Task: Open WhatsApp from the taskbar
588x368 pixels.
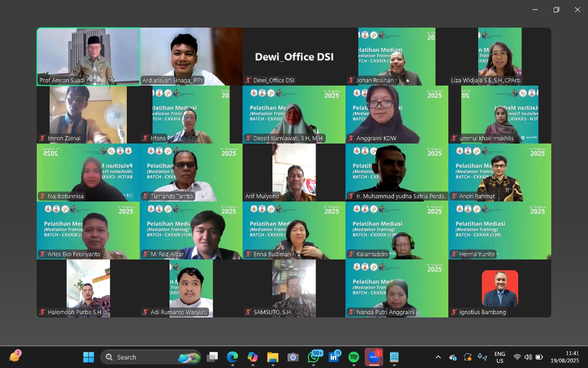Action: point(314,357)
